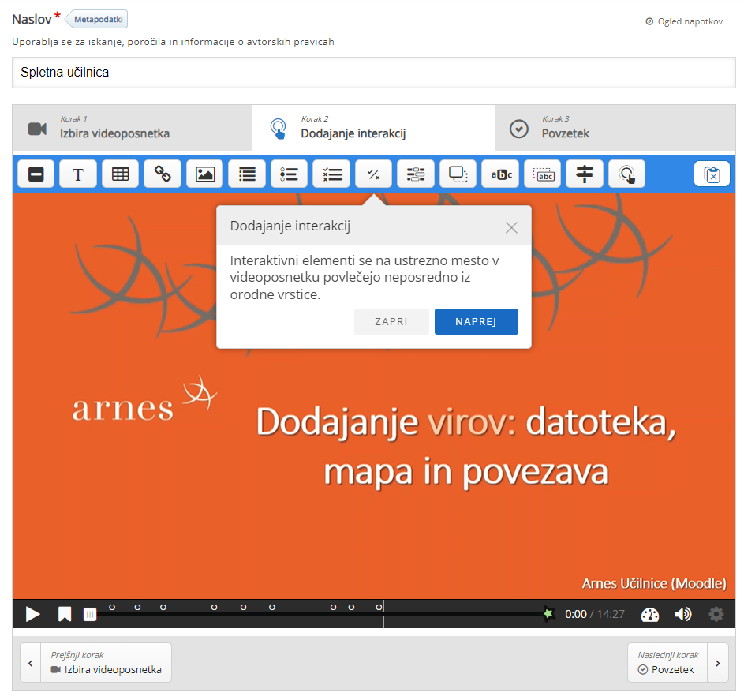The image size is (744, 700).
Task: Go to Naslednji korak Povzetek
Action: pyautogui.click(x=677, y=663)
